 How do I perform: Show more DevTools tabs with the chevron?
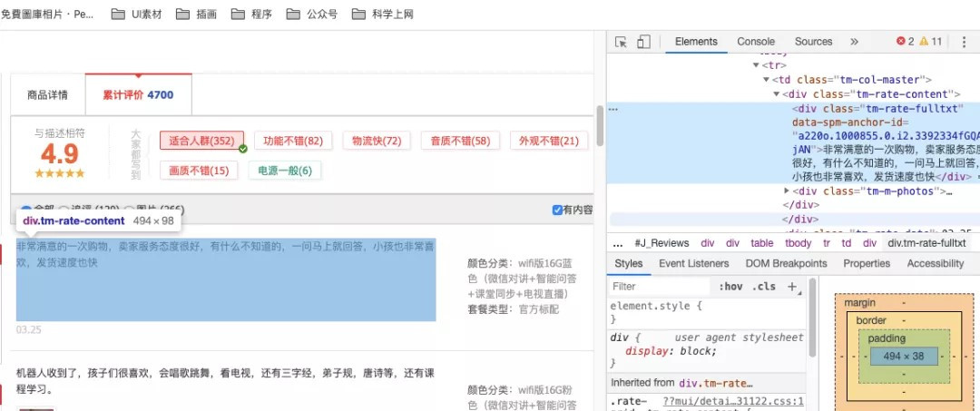(x=855, y=42)
